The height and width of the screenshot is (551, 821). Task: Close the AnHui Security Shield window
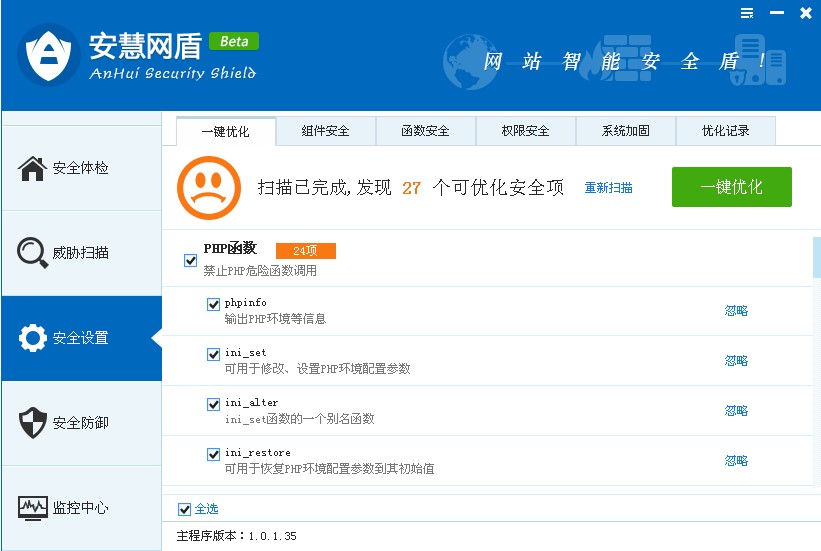tap(806, 13)
